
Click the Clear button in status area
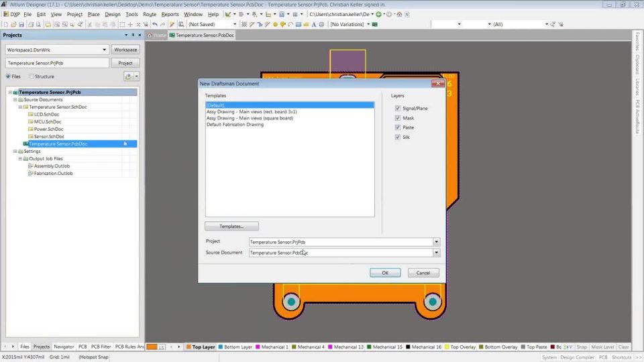point(623,347)
